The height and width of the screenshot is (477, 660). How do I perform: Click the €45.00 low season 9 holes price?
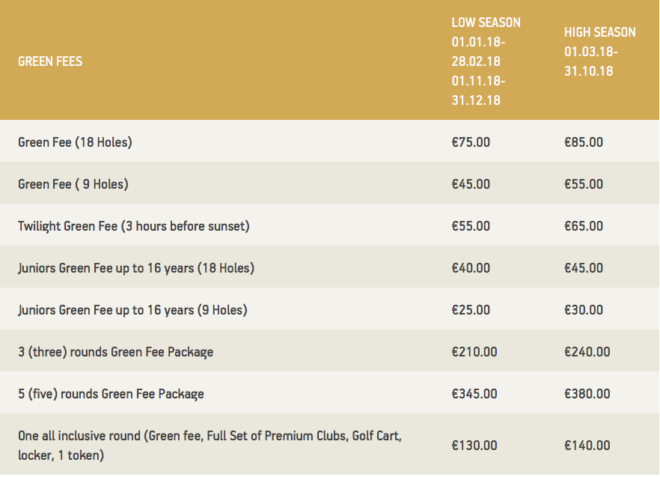(x=471, y=184)
